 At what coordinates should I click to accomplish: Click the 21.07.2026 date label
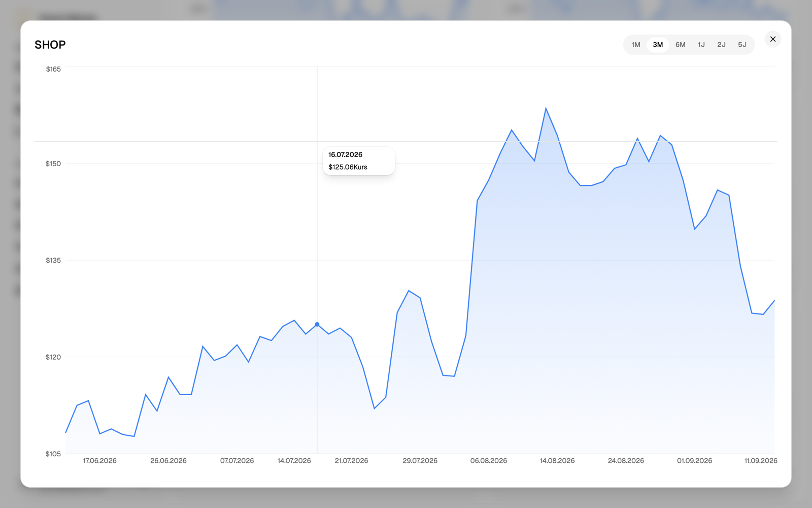352,461
